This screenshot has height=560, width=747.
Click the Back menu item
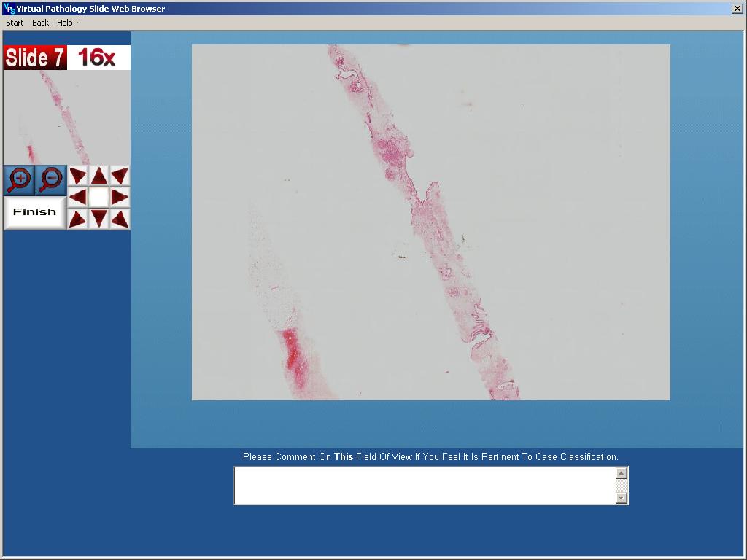[x=40, y=23]
